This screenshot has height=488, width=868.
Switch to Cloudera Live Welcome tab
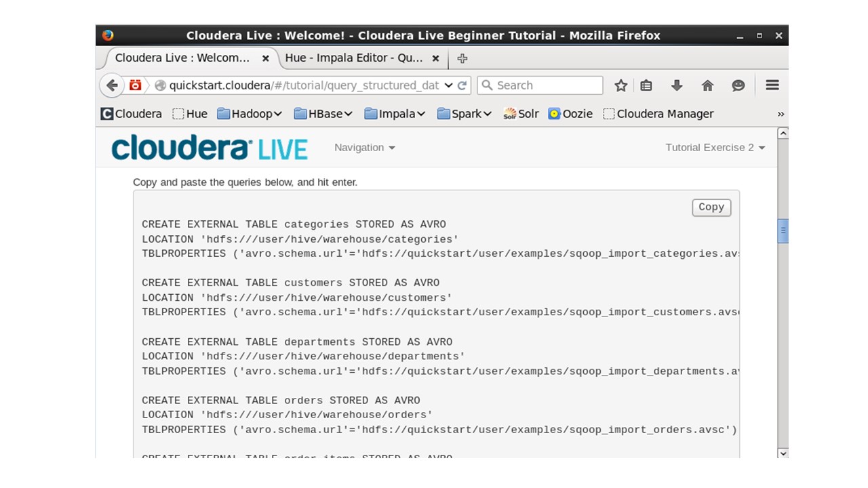pos(182,58)
